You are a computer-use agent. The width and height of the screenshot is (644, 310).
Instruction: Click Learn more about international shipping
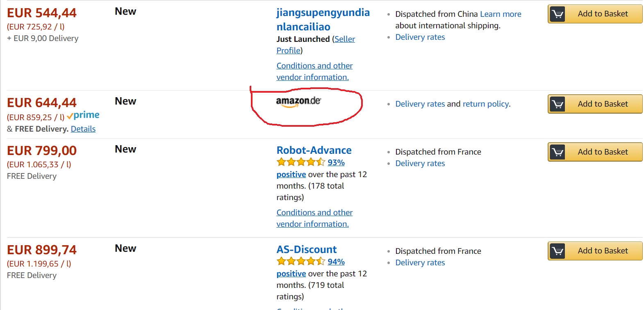click(x=501, y=14)
